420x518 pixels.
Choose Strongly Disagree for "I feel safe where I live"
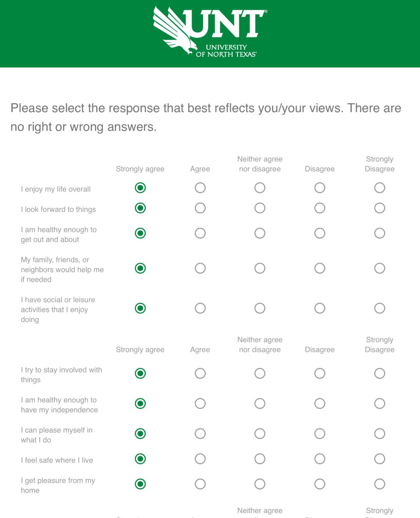380,459
